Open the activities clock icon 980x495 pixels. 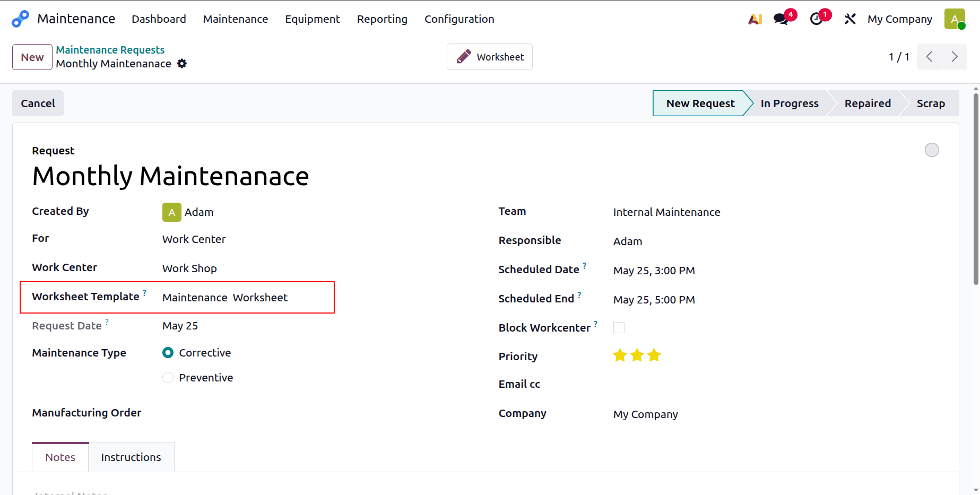coord(816,19)
